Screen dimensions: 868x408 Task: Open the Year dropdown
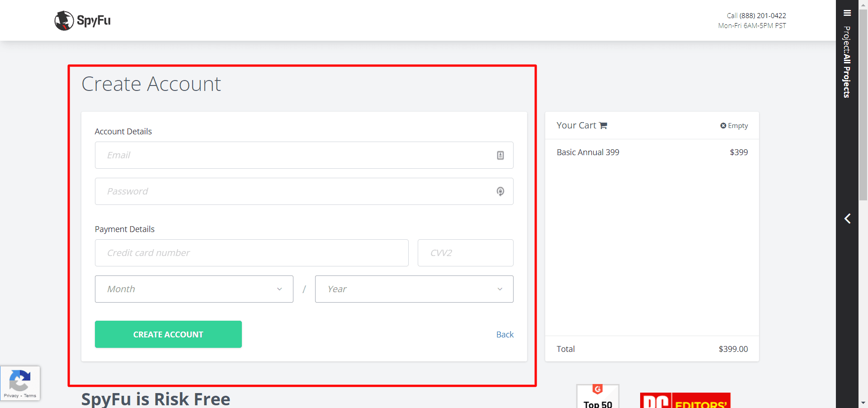[x=414, y=289]
